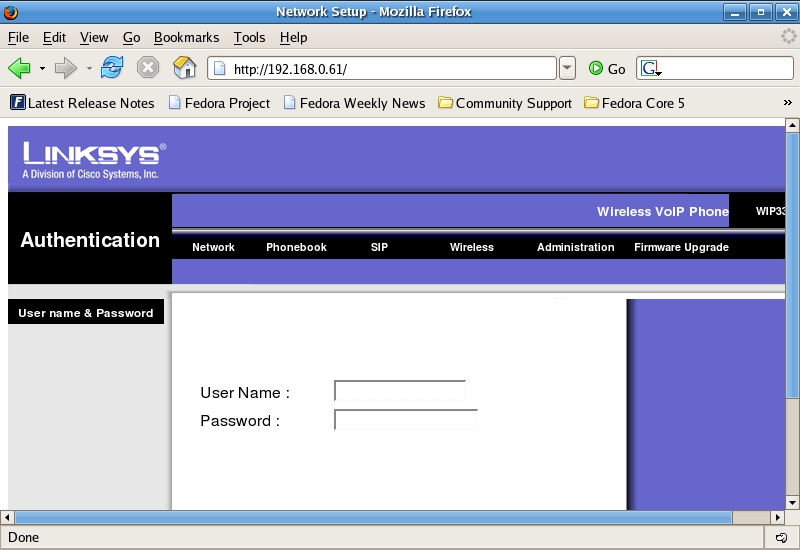The width and height of the screenshot is (800, 550).
Task: Switch to the Network tab
Action: (x=213, y=247)
